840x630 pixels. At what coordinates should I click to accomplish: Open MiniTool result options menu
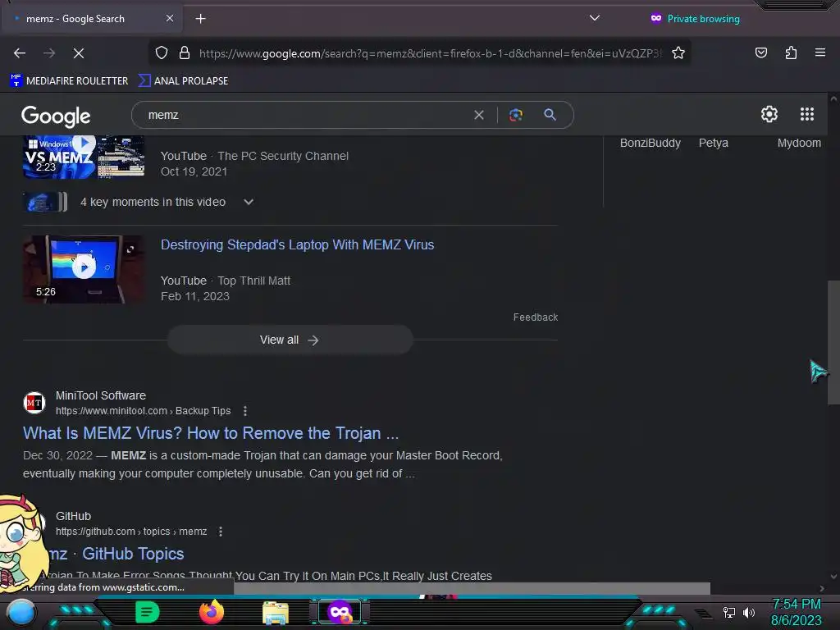(245, 411)
